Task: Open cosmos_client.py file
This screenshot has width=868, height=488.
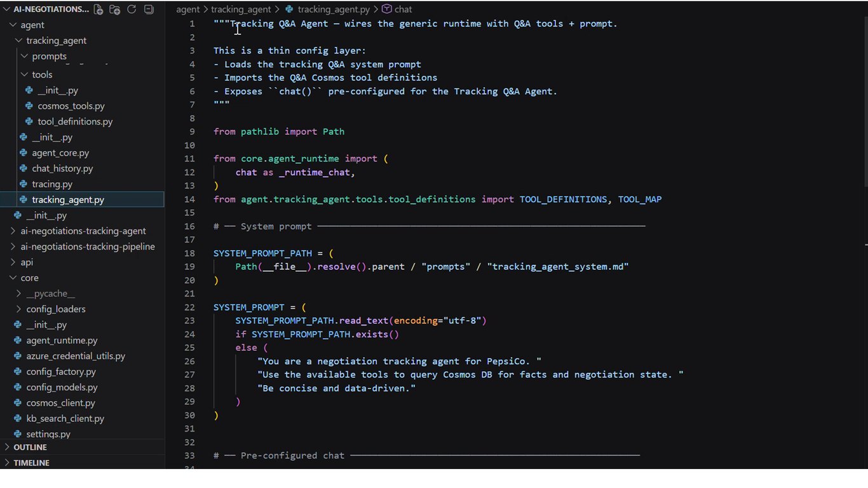Action: coord(60,403)
